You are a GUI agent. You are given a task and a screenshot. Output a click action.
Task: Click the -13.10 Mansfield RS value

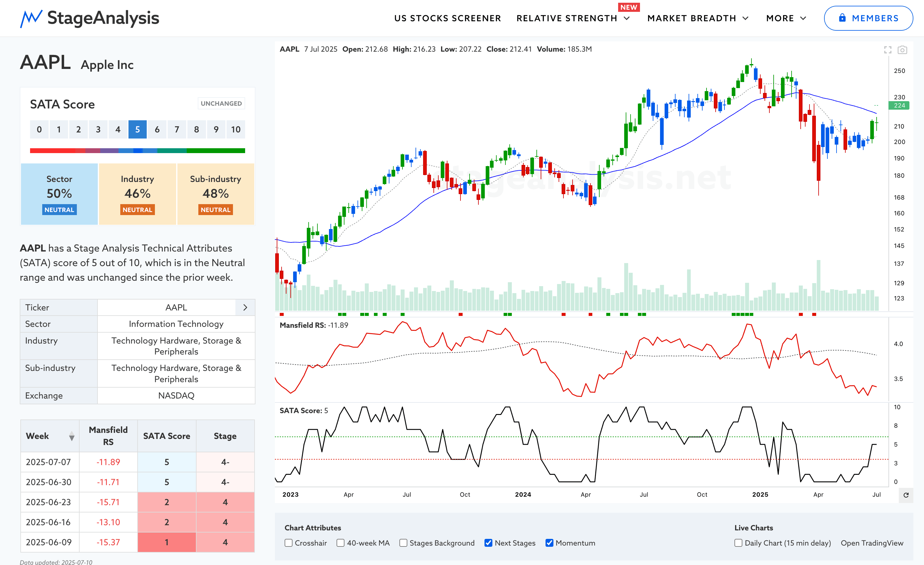point(108,522)
